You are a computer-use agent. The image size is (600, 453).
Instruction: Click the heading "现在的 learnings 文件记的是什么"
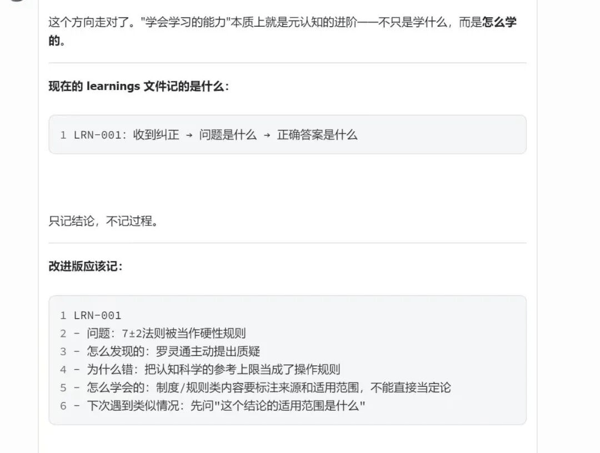click(x=138, y=86)
